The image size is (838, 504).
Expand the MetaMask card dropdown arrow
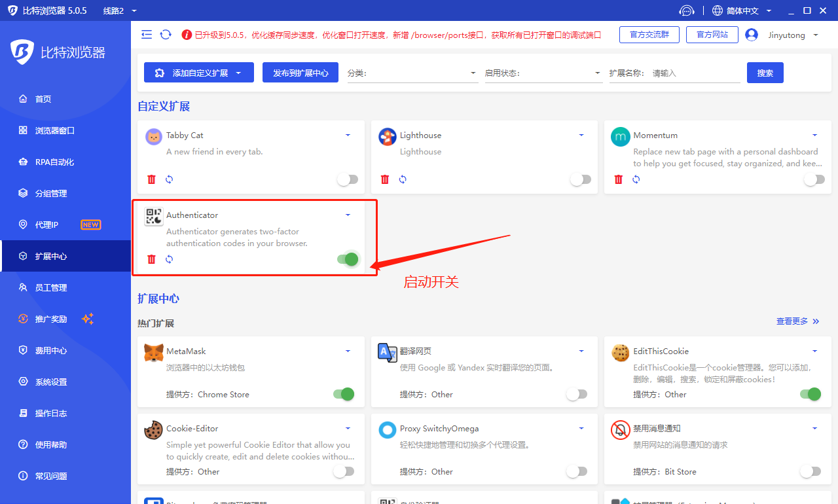click(348, 351)
